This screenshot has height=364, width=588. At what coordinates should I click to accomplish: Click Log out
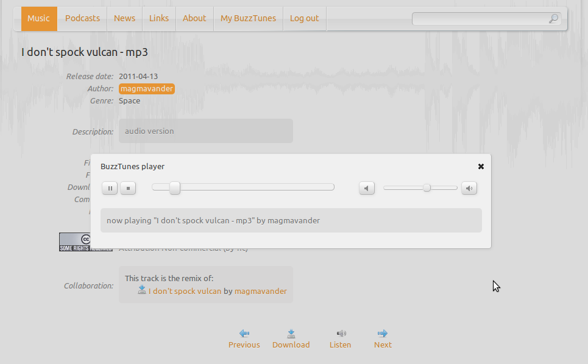click(305, 19)
